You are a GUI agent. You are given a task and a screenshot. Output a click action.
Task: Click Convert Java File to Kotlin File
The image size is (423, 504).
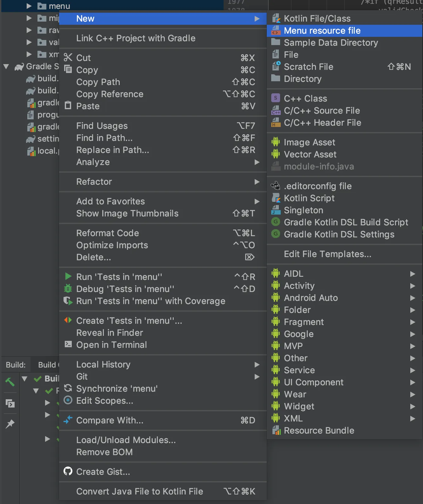click(139, 491)
